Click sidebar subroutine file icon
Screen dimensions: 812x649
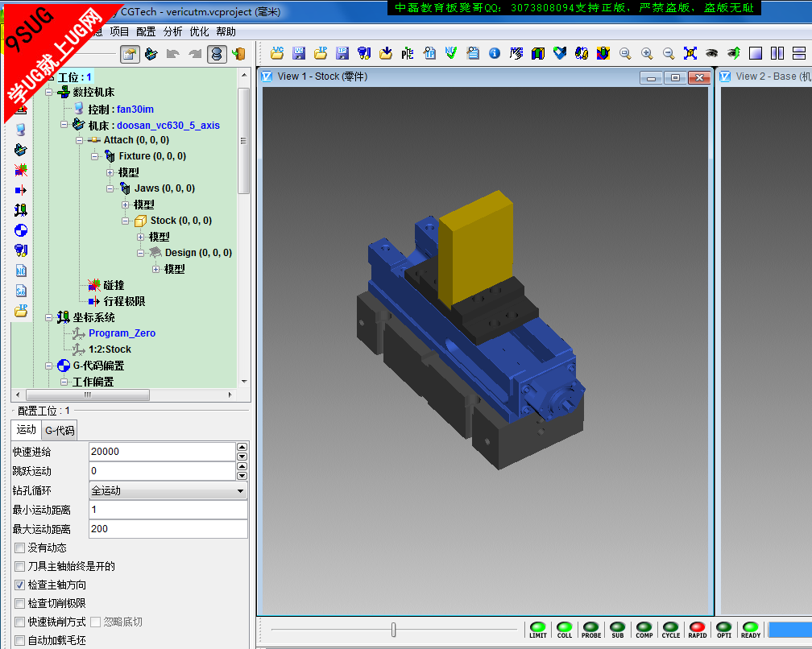[21, 291]
